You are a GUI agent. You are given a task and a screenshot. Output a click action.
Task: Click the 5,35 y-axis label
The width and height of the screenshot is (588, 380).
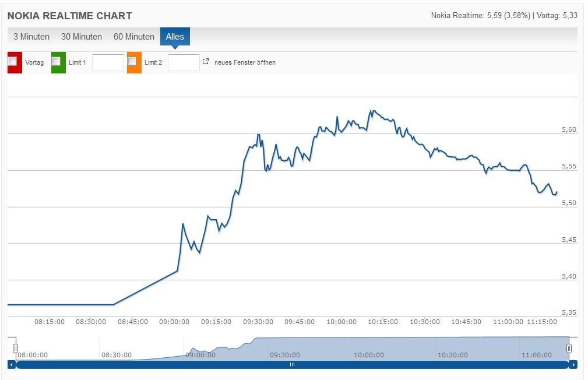pyautogui.click(x=569, y=312)
